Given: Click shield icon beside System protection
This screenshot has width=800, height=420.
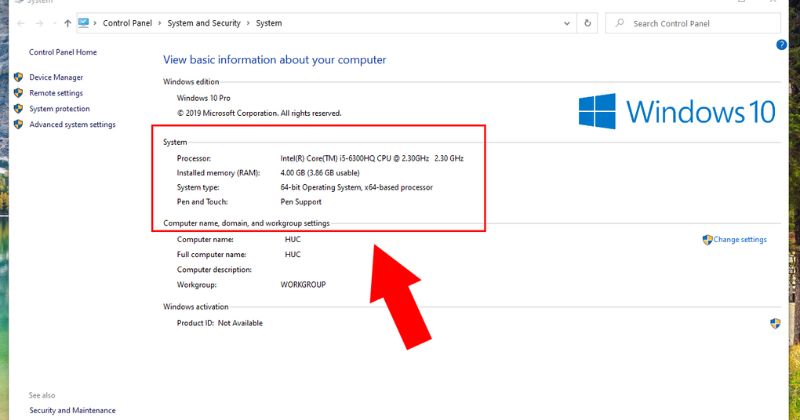Looking at the screenshot, I should tap(18, 109).
